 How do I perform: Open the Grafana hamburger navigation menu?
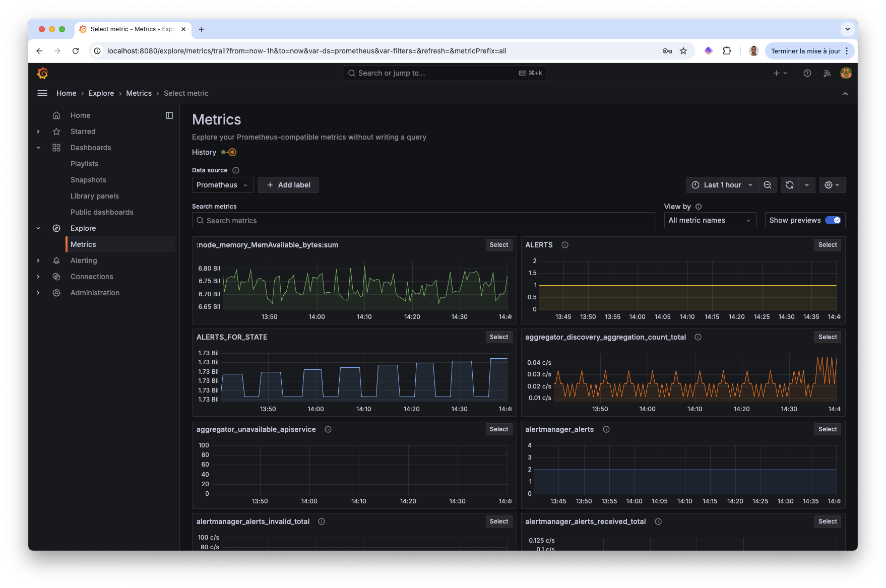point(42,93)
